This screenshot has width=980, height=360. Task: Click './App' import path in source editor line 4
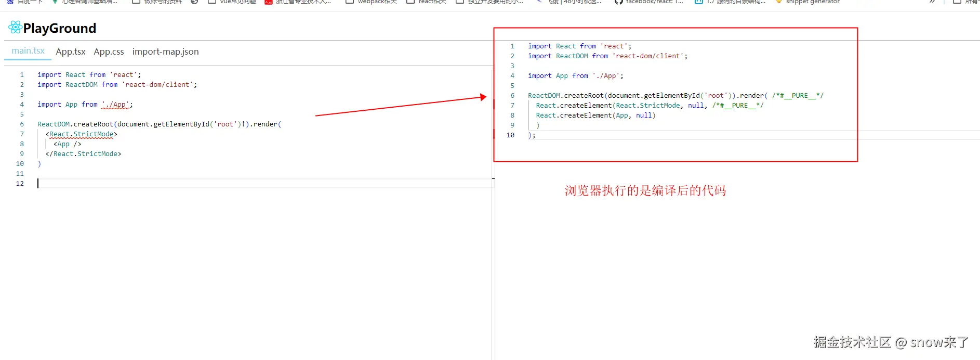click(x=115, y=105)
